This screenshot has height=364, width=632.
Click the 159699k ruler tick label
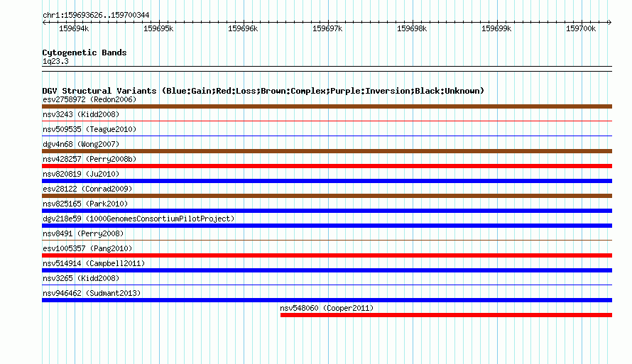pos(496,28)
